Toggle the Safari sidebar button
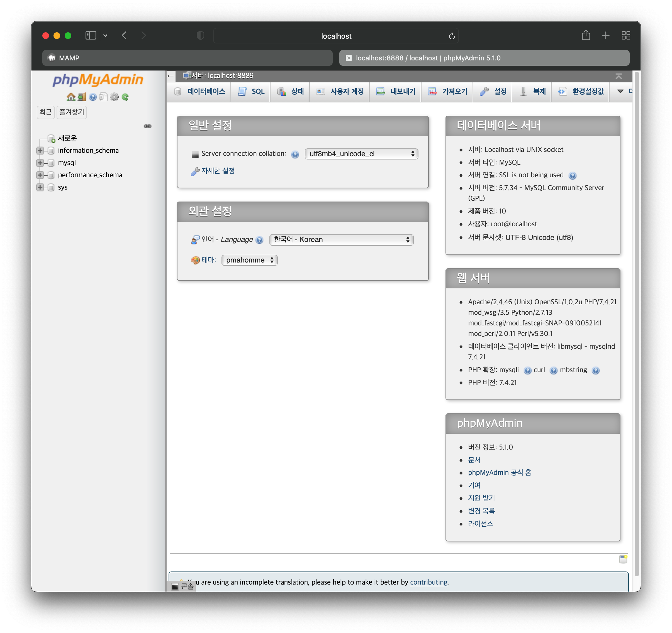The width and height of the screenshot is (672, 633). point(91,35)
